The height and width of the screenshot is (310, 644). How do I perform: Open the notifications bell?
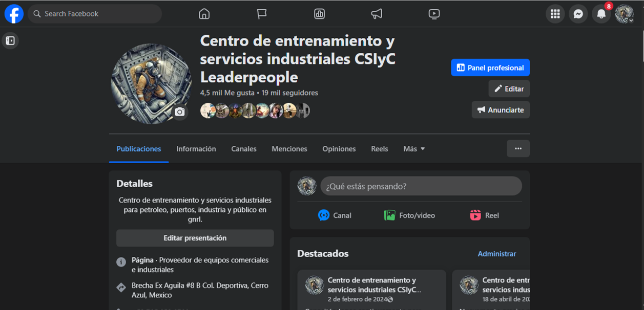coord(601,14)
